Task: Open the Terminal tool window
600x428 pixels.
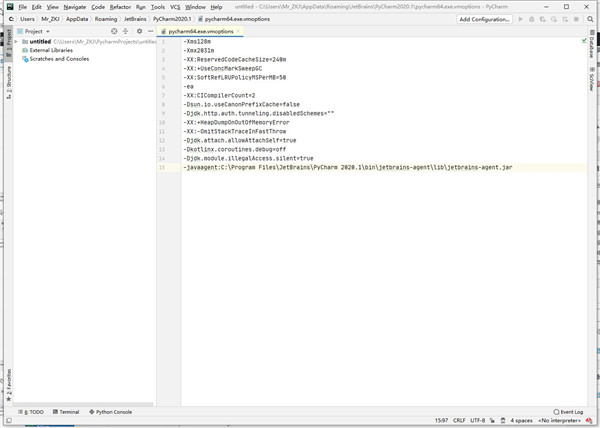Action: click(66, 412)
